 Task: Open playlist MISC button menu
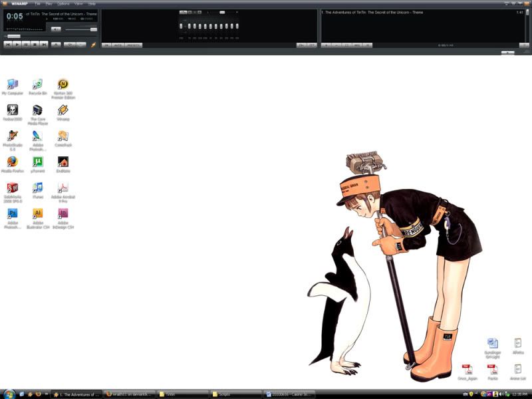coord(357,45)
